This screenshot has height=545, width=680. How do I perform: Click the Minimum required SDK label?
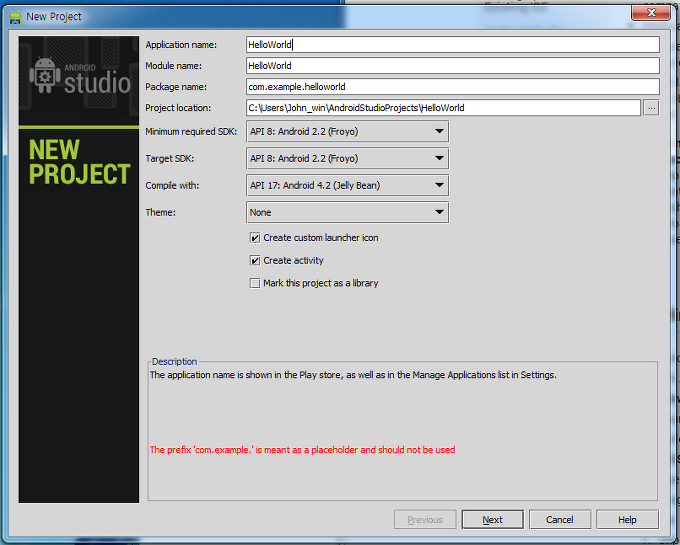191,131
